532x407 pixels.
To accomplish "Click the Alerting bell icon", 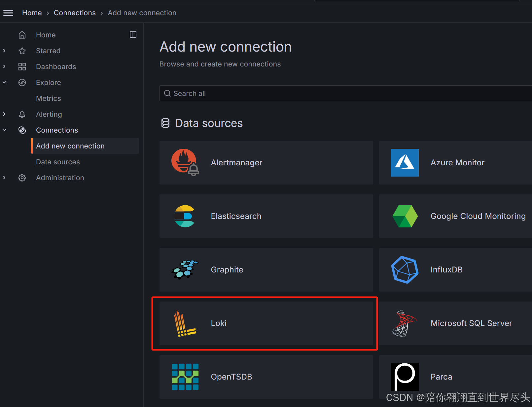I will (x=22, y=114).
